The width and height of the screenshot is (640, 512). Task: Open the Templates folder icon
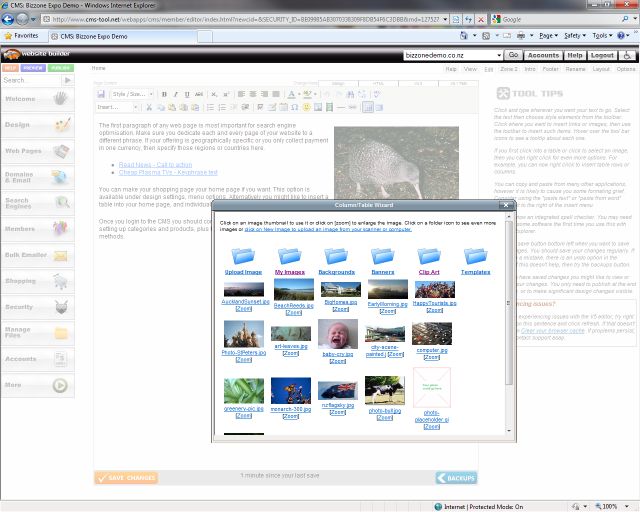point(475,256)
